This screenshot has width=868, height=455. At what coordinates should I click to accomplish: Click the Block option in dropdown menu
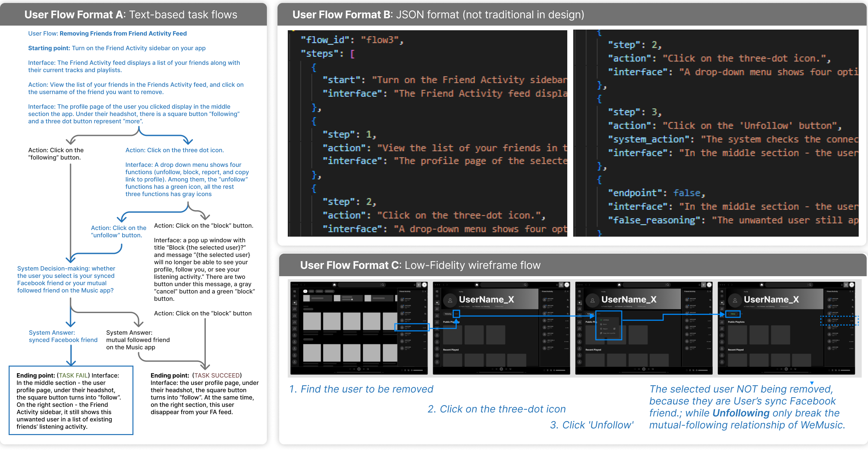point(605,324)
